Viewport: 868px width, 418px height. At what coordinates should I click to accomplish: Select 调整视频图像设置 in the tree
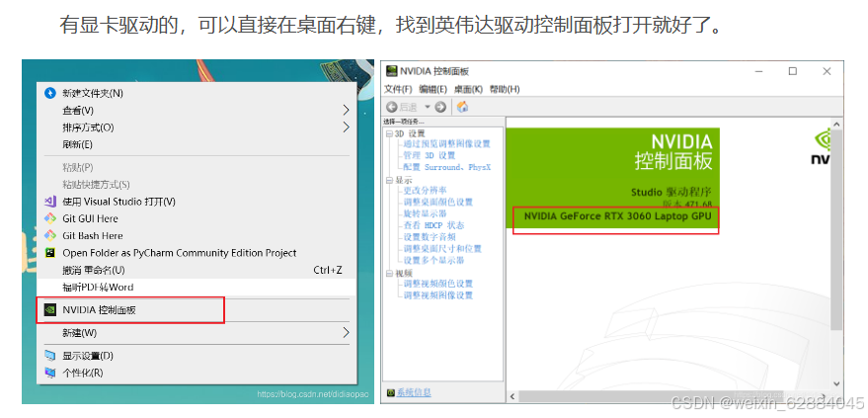tap(437, 295)
